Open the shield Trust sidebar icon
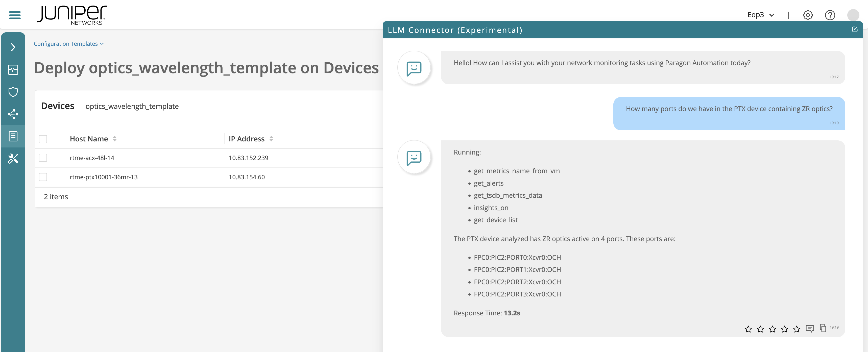Screen dimensions: 868x352 coord(13,92)
